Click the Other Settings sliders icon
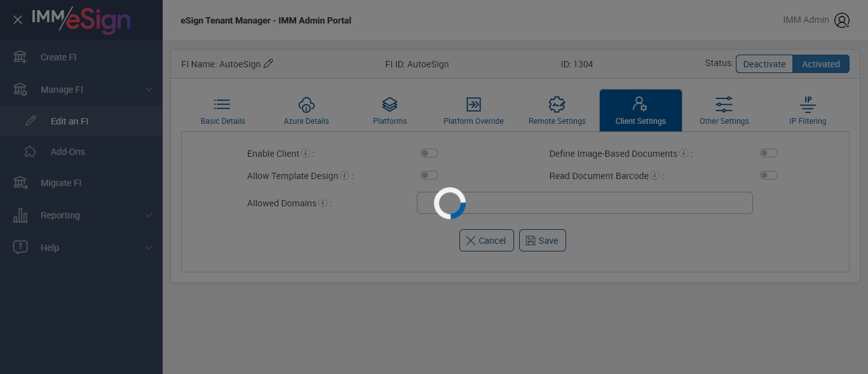The width and height of the screenshot is (868, 374). tap(724, 105)
